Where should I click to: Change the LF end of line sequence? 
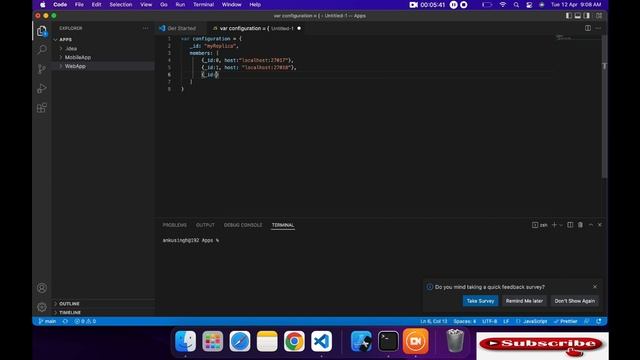pyautogui.click(x=506, y=321)
